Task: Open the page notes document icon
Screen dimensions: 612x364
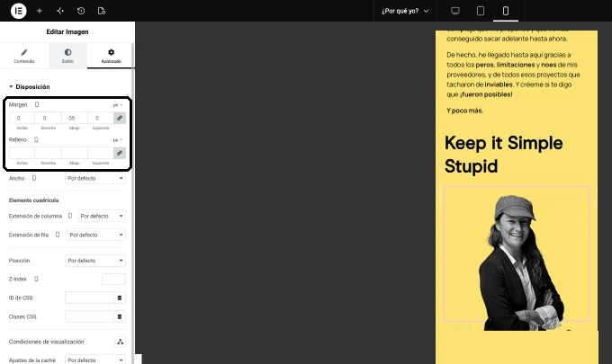Action: (102, 11)
